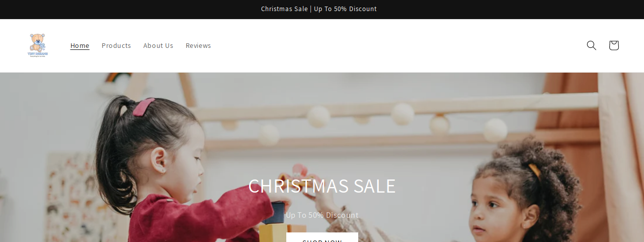Click the yellow hair clip on curly-haired girl

click(x=534, y=171)
